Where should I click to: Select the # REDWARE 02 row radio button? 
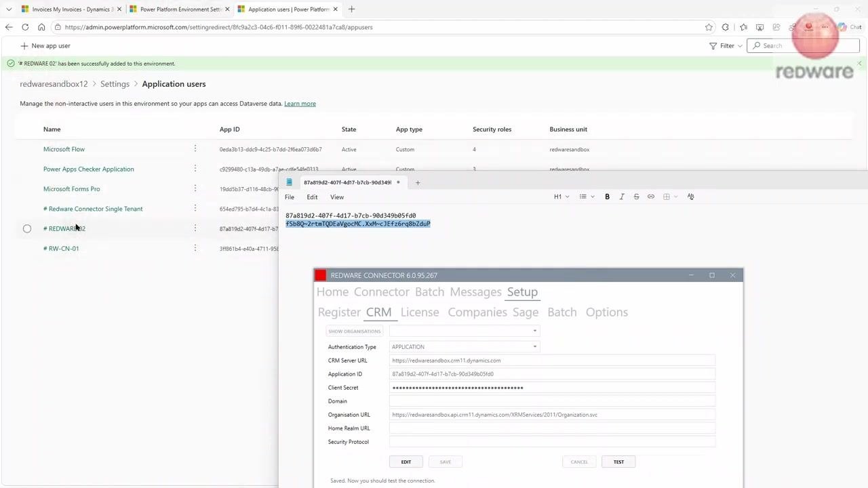27,229
